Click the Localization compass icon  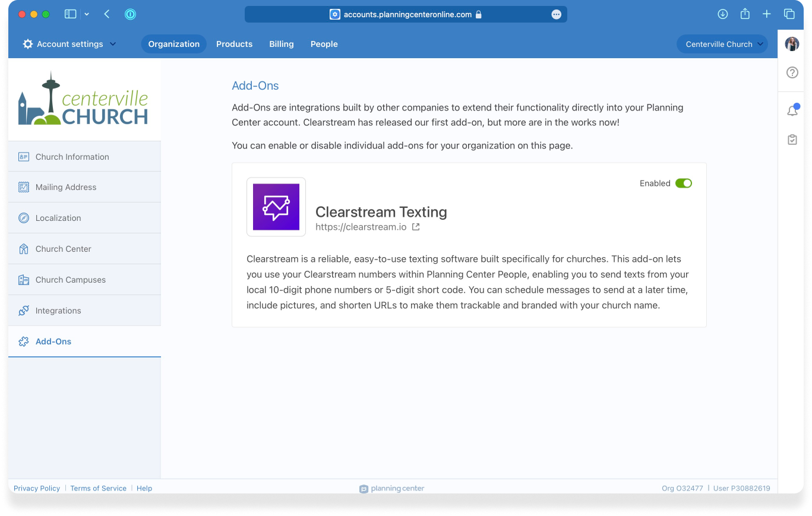(24, 218)
